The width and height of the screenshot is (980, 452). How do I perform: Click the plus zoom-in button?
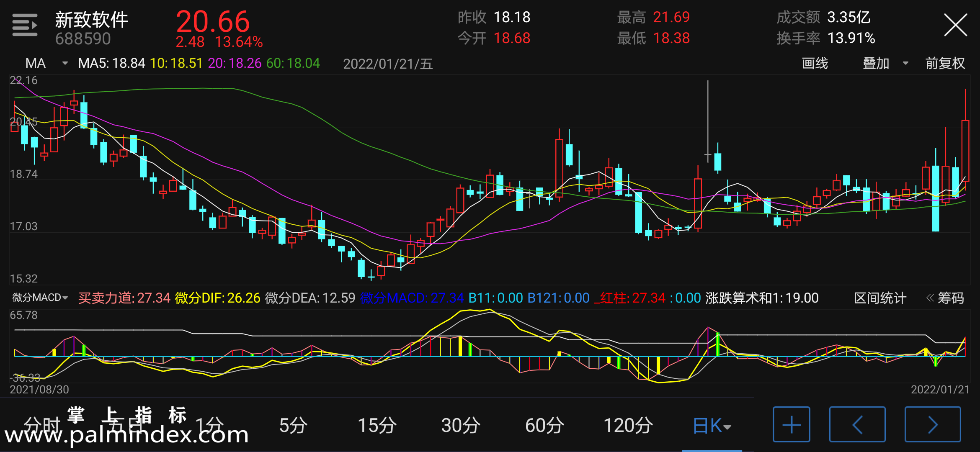pyautogui.click(x=791, y=424)
